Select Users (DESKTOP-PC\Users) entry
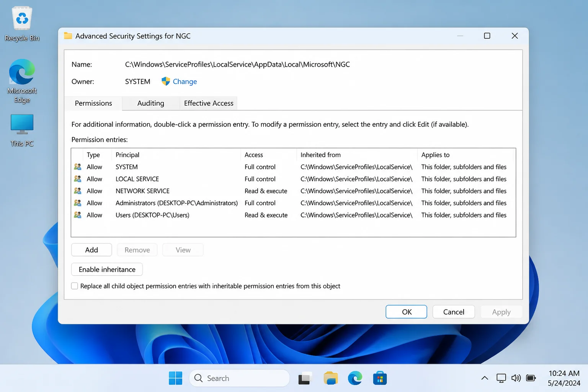This screenshot has width=588, height=392. 152,215
